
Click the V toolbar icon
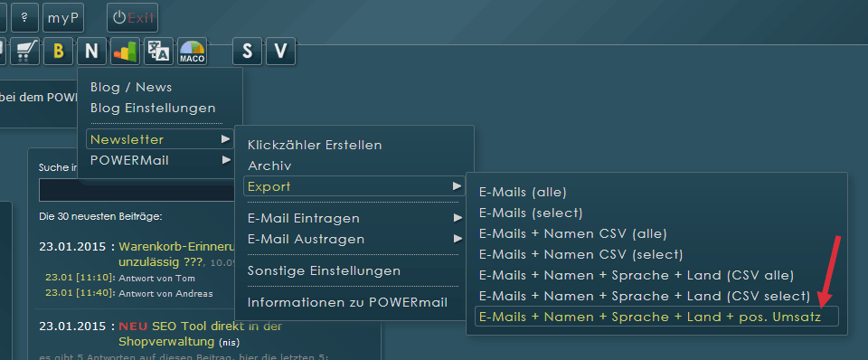pos(280,52)
